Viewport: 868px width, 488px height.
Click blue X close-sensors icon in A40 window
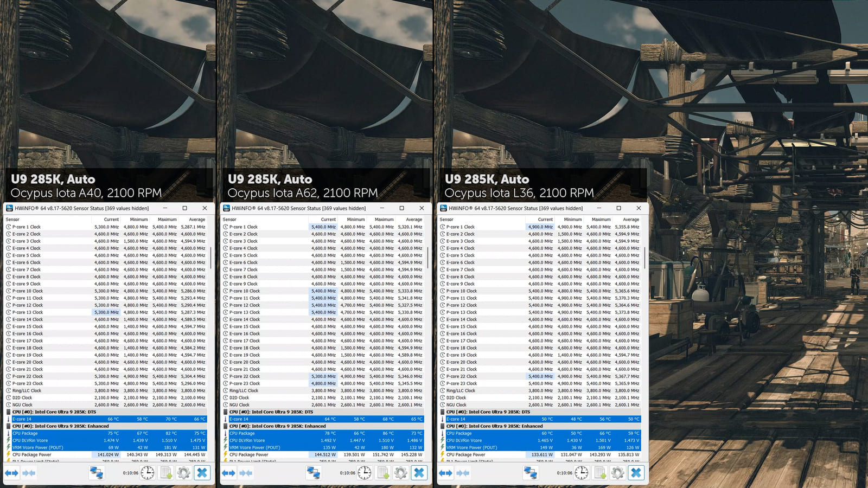202,473
